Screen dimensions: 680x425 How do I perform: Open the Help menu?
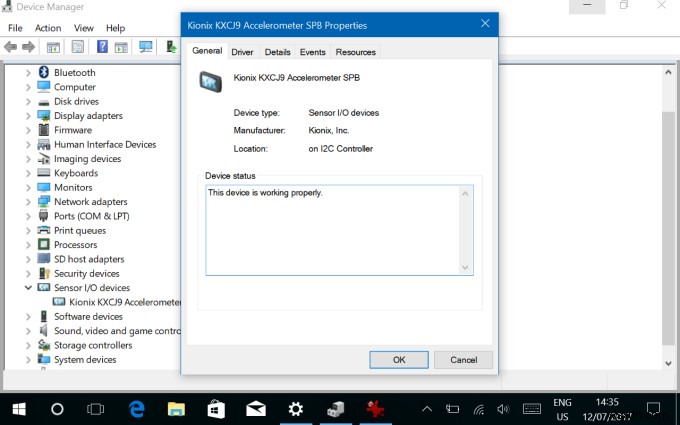coord(115,28)
